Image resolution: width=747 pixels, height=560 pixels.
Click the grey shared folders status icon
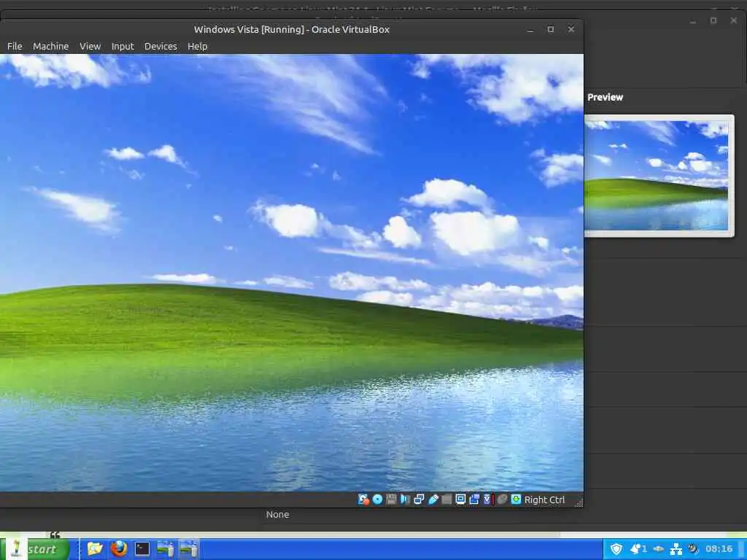[x=446, y=499]
